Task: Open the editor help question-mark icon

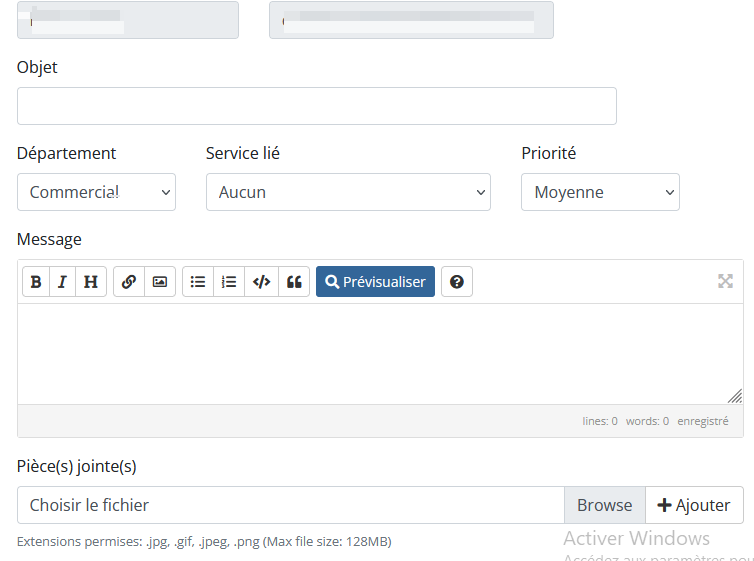Action: click(x=457, y=282)
